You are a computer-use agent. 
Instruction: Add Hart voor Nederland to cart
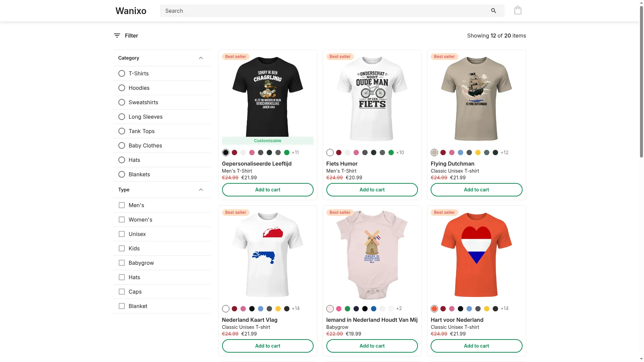coord(476,346)
